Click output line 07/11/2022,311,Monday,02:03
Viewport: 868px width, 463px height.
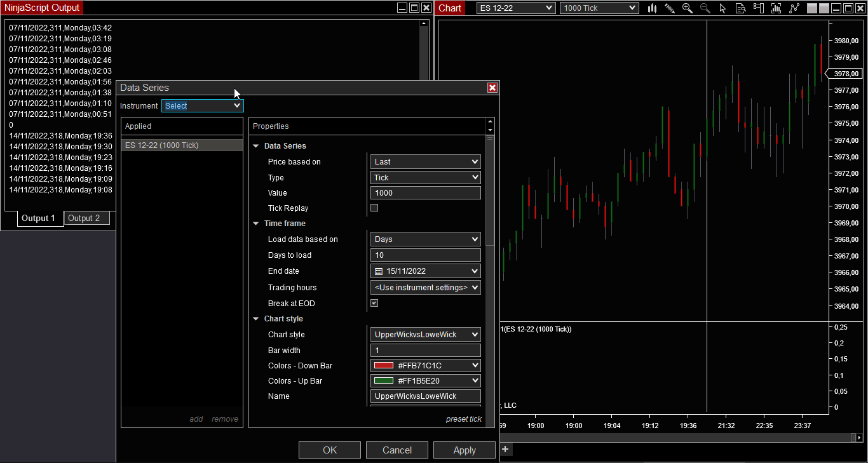tap(60, 71)
